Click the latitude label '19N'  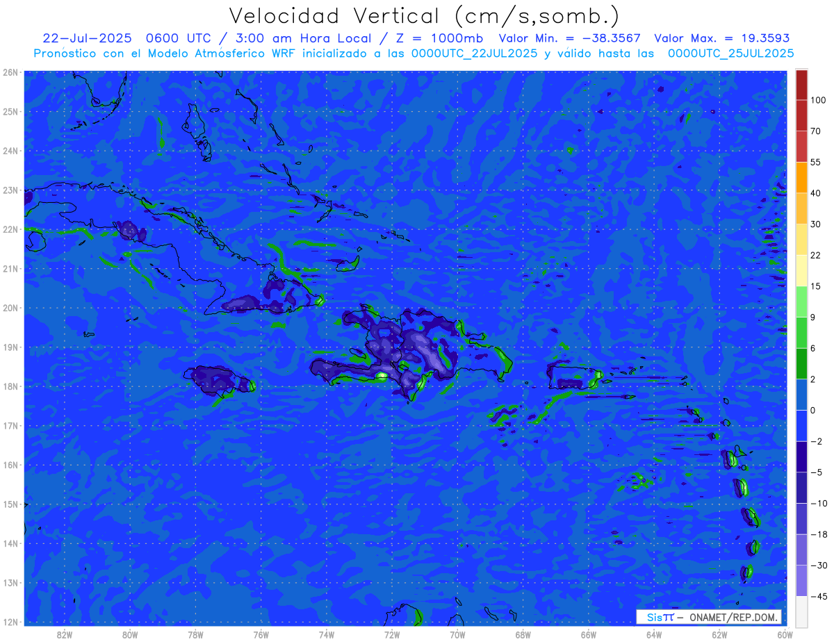click(x=10, y=347)
